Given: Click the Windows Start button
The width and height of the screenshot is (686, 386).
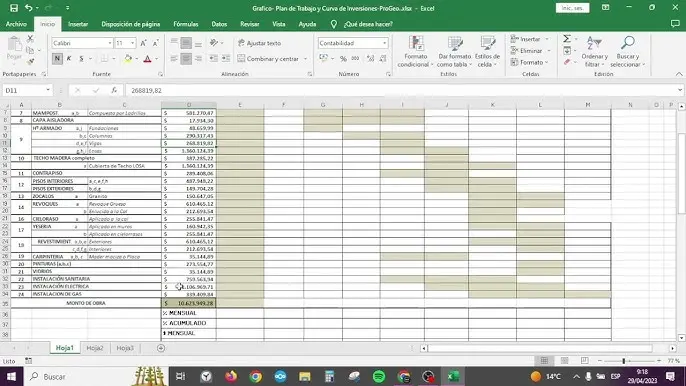Looking at the screenshot, I should (11, 376).
